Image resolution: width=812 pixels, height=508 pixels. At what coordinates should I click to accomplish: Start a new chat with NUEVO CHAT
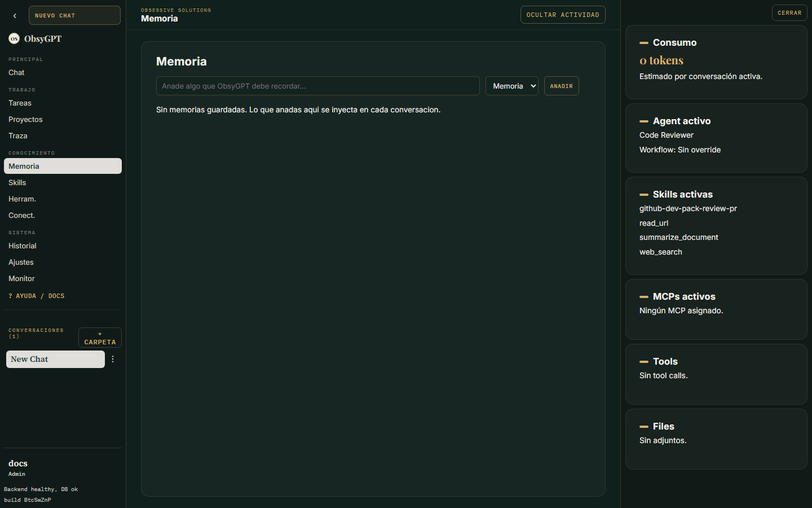(x=74, y=15)
